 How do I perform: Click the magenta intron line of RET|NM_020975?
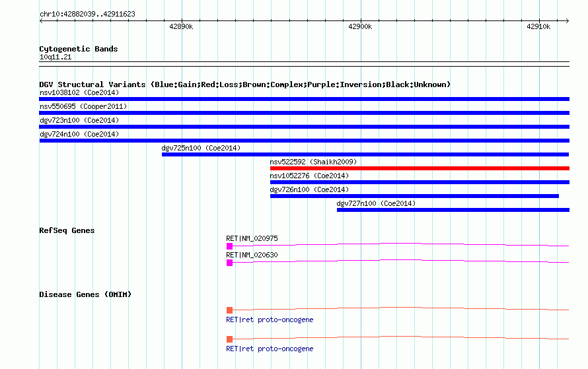point(401,244)
